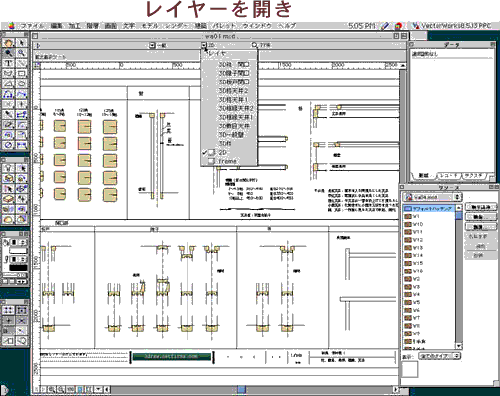Open the Apple menu
This screenshot has height=396, width=500.
pos(12,26)
